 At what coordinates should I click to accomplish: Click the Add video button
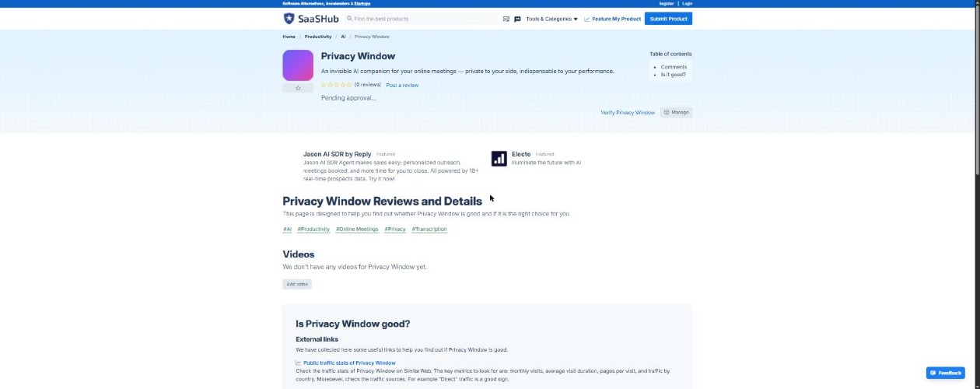tap(297, 284)
